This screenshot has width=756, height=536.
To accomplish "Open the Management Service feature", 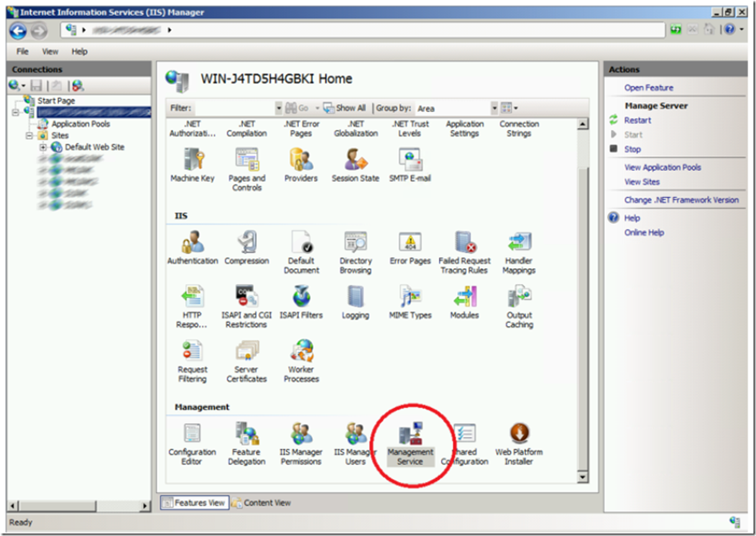I will (x=410, y=444).
